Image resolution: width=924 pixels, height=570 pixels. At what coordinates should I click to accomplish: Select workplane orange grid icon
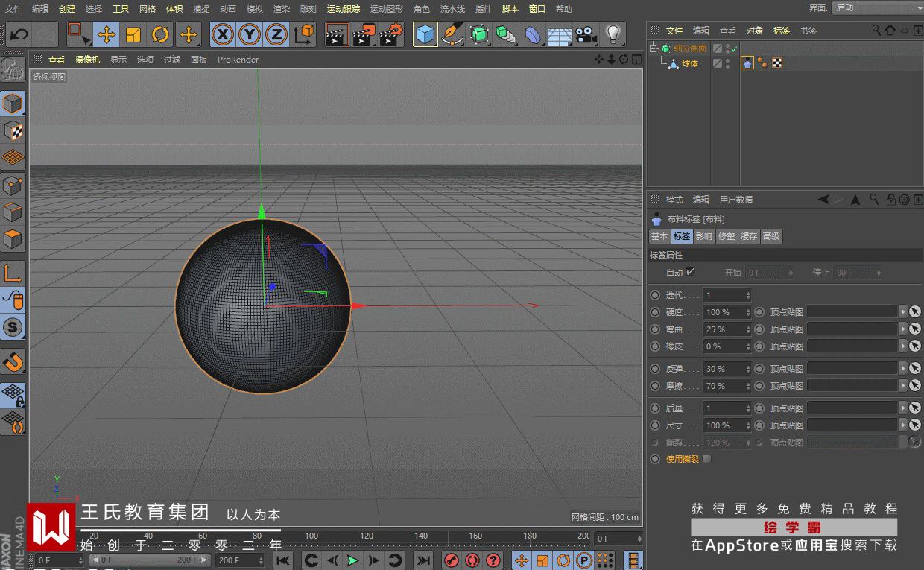pyautogui.click(x=13, y=158)
